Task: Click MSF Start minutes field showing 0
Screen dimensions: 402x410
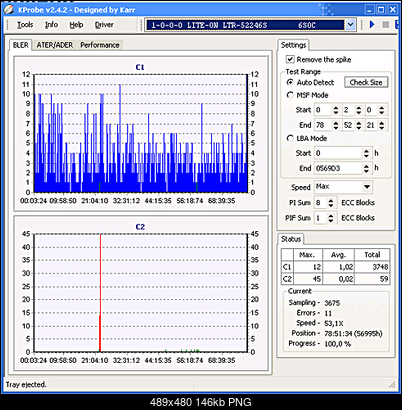Action: click(323, 110)
